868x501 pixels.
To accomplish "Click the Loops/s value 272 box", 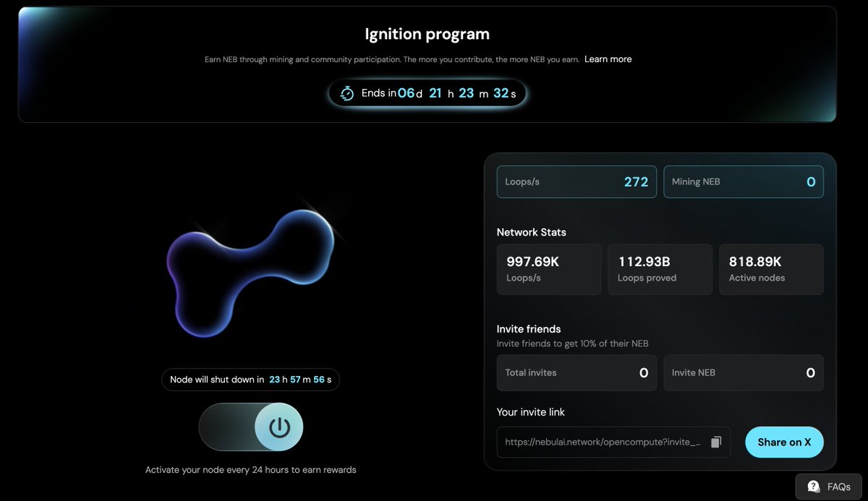I will (576, 182).
